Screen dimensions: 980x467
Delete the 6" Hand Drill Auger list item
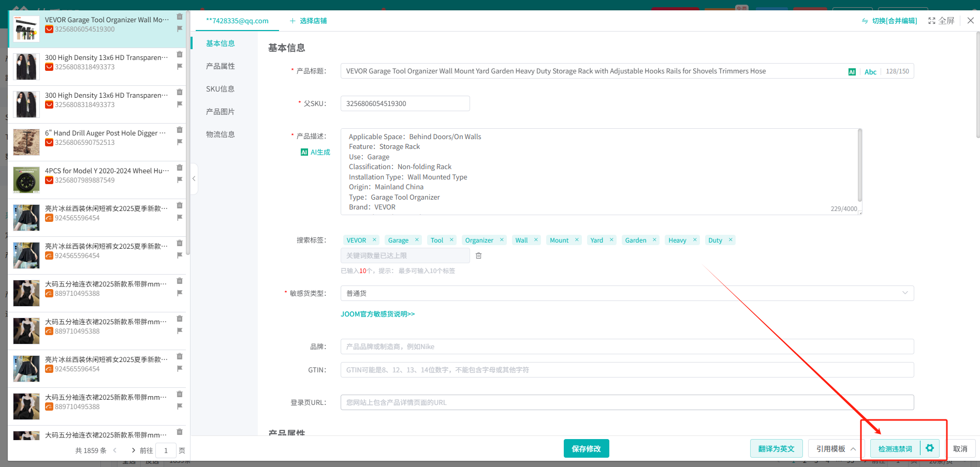click(180, 130)
